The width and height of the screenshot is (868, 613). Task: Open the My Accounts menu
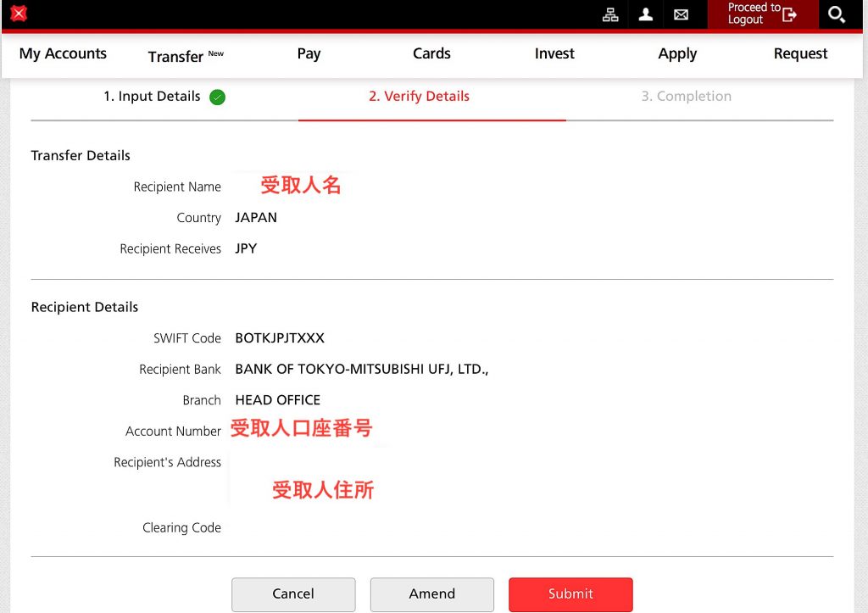click(63, 53)
